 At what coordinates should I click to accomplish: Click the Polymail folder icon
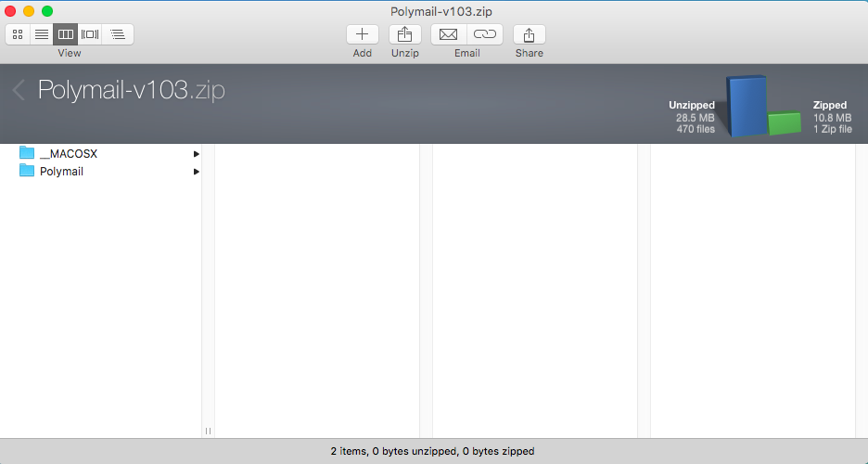point(27,170)
